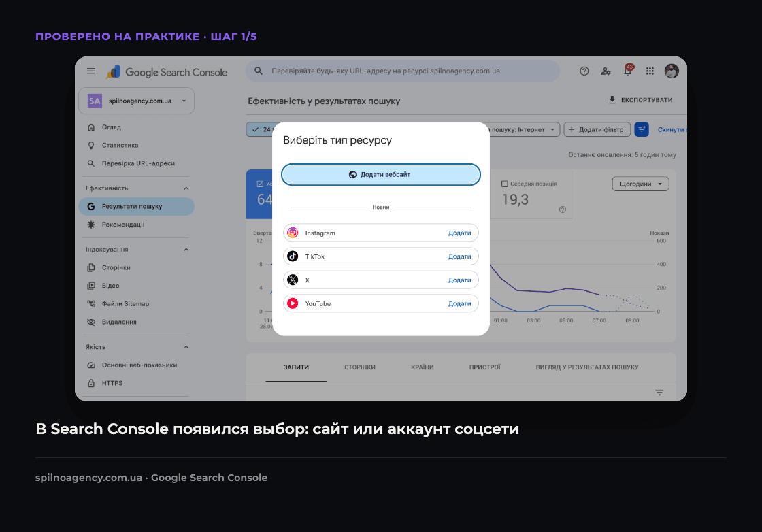This screenshot has width=762, height=532.
Task: Click the Google Search Console logo
Action: [x=167, y=72]
